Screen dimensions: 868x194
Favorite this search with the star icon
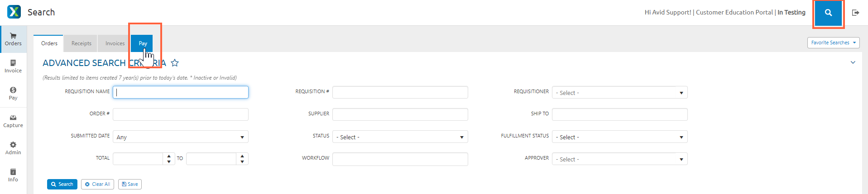click(x=175, y=63)
